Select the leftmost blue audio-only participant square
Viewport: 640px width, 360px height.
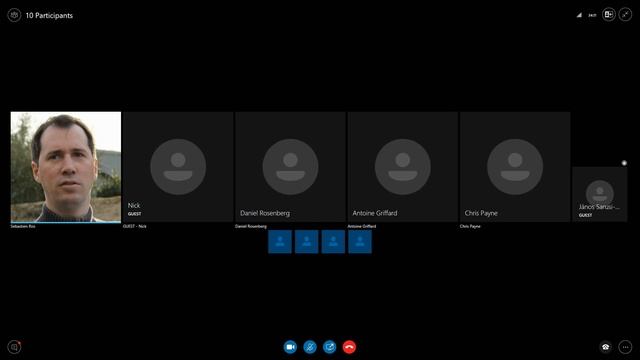tap(280, 242)
